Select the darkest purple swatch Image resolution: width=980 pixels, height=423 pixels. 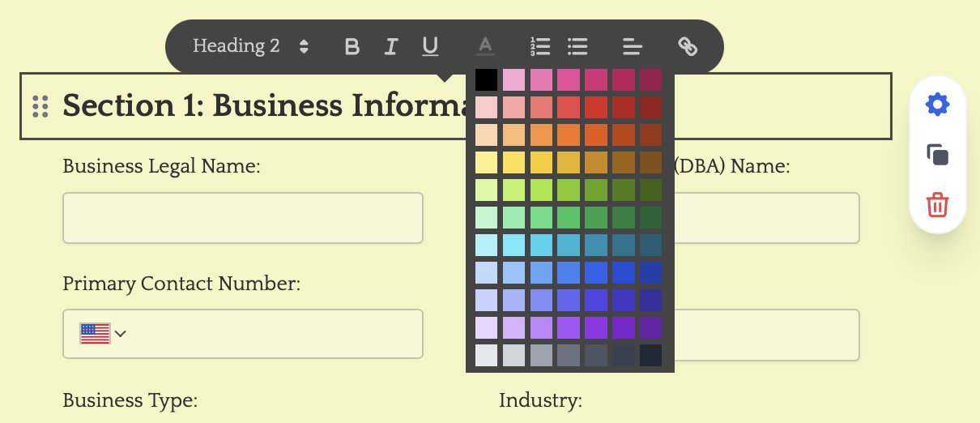(651, 327)
